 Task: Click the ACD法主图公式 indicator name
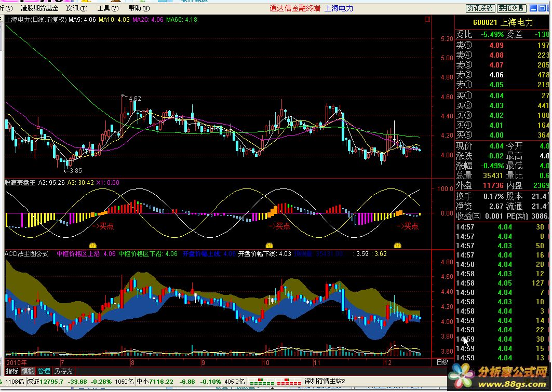pos(27,254)
